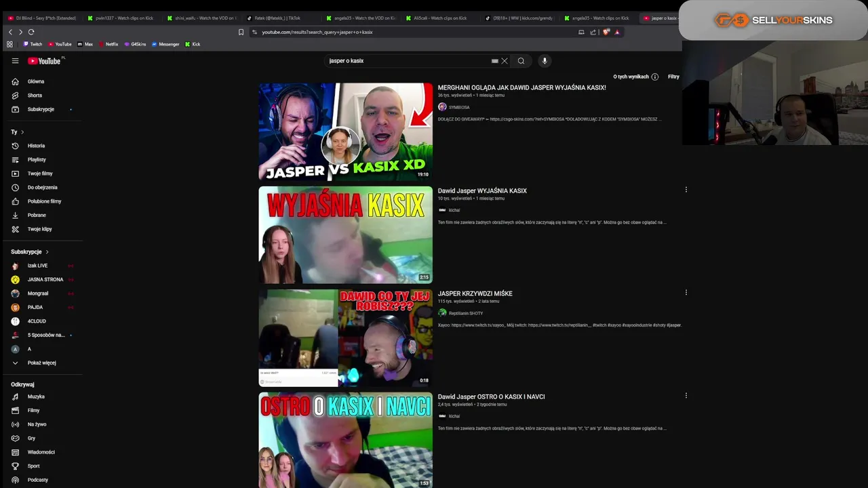Open the Kick bookmark
Screen dimensions: 868x488
pyautogui.click(x=193, y=44)
